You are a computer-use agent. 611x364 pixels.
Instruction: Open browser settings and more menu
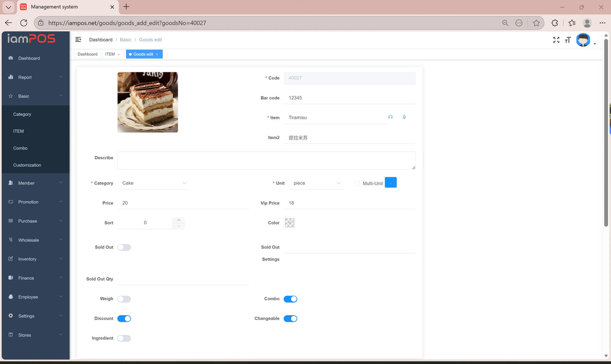coord(603,23)
